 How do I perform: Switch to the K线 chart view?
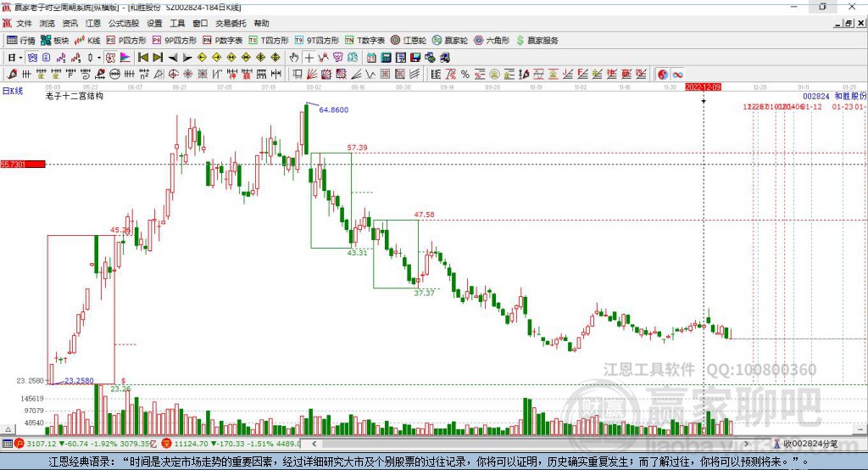coord(87,41)
